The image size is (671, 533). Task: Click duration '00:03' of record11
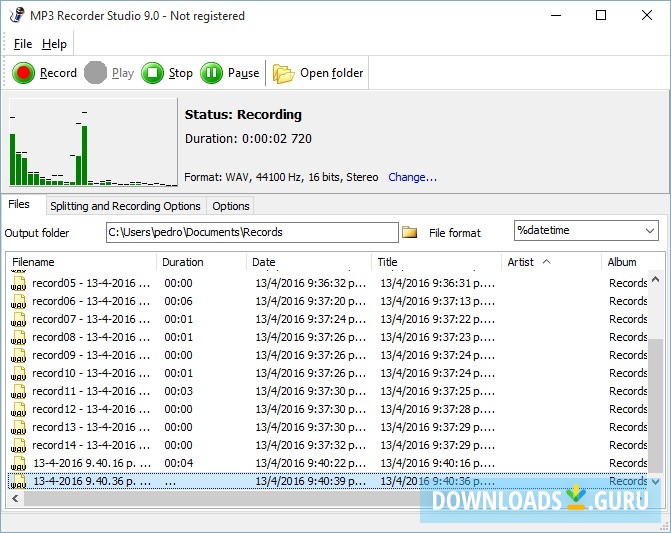pyautogui.click(x=178, y=391)
